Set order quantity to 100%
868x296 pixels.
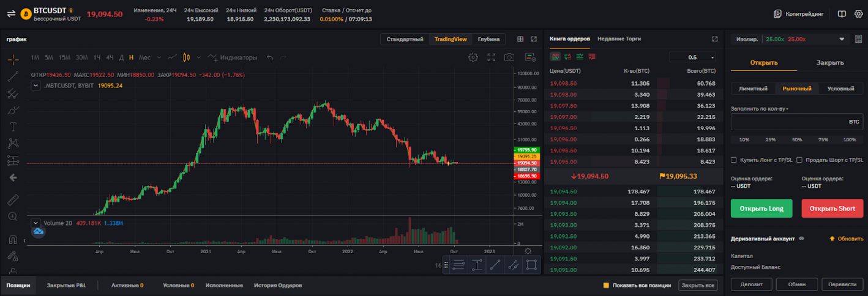[x=849, y=139]
